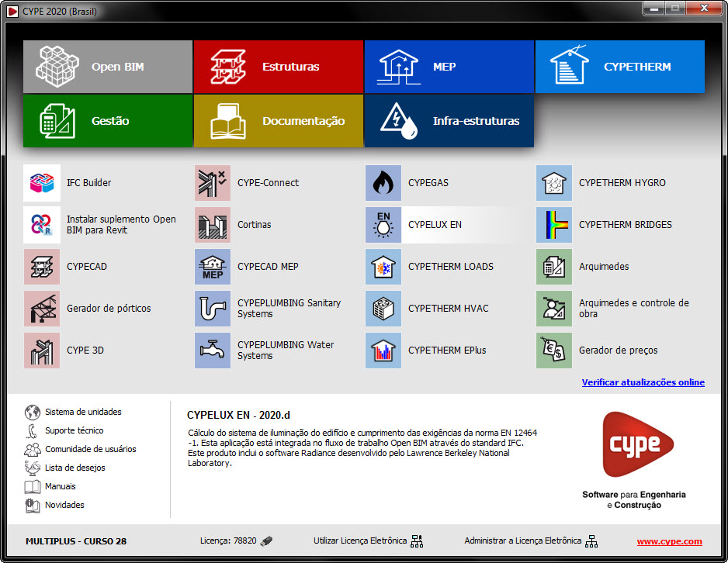
Task: Click the Novidades label
Action: click(64, 505)
